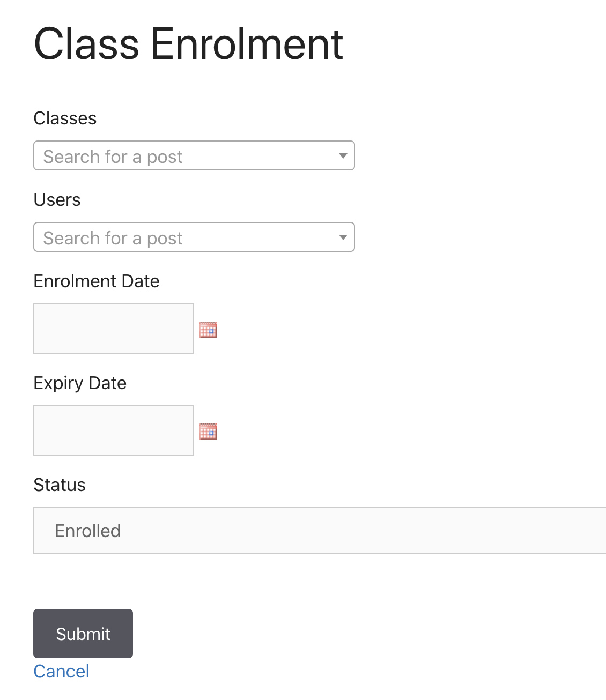The width and height of the screenshot is (606, 700).
Task: Click the Users 'Search for a post' field
Action: 194,237
